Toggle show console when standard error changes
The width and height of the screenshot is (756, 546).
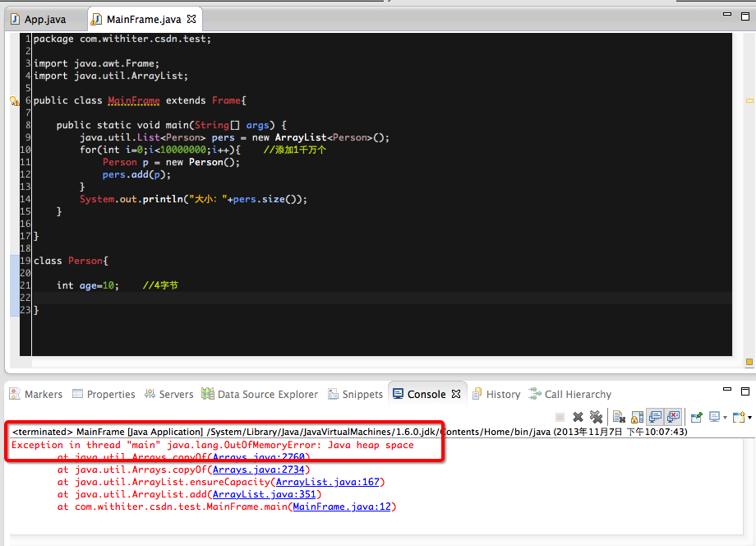(x=673, y=417)
